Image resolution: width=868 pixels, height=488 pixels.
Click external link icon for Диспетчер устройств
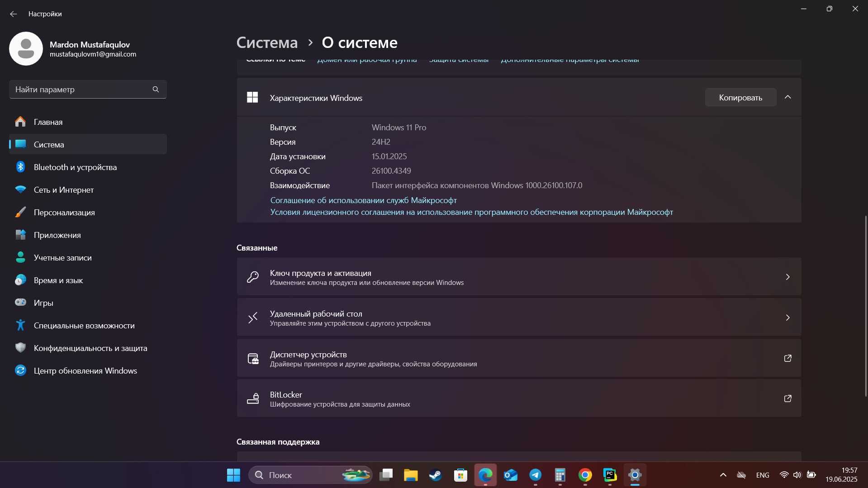[x=787, y=358]
